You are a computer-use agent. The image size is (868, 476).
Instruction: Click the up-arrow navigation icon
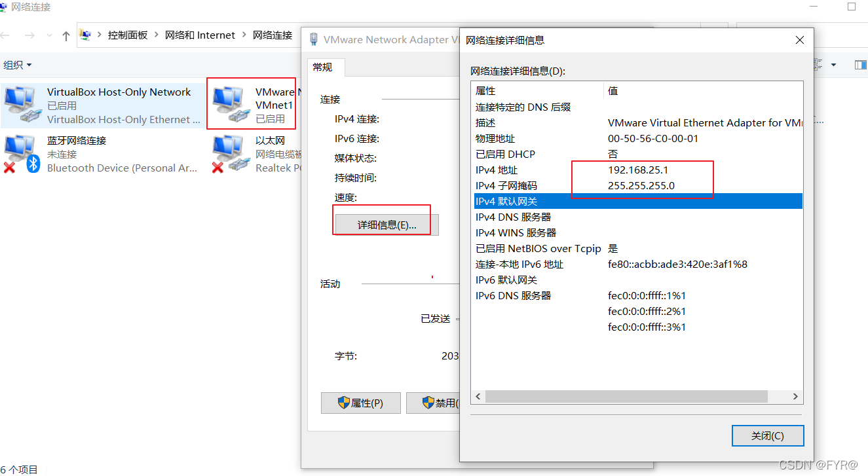coord(66,35)
